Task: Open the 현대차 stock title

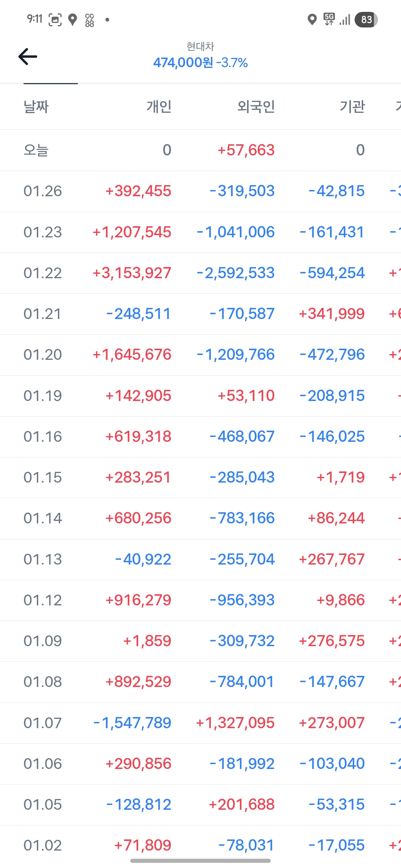Action: (x=200, y=46)
